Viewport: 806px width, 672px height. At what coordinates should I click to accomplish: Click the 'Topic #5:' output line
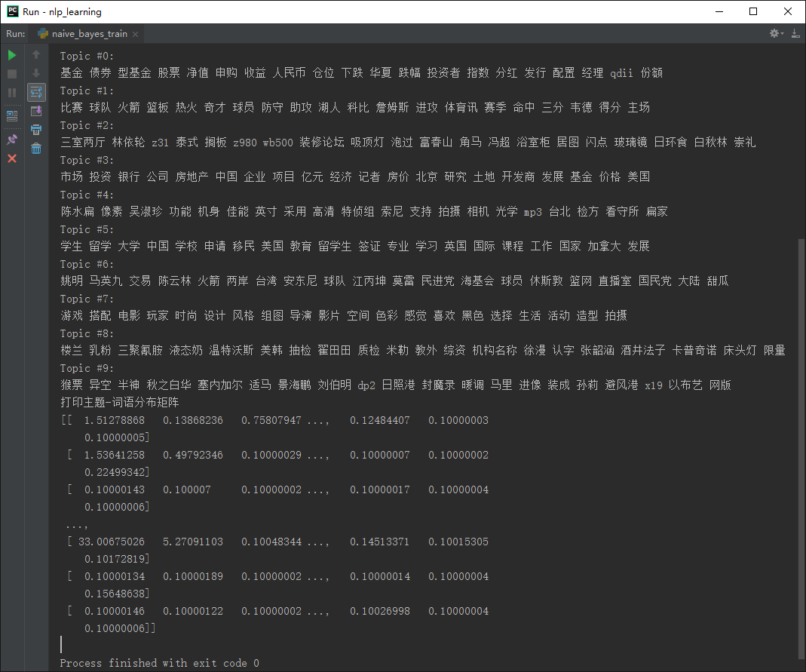[87, 229]
